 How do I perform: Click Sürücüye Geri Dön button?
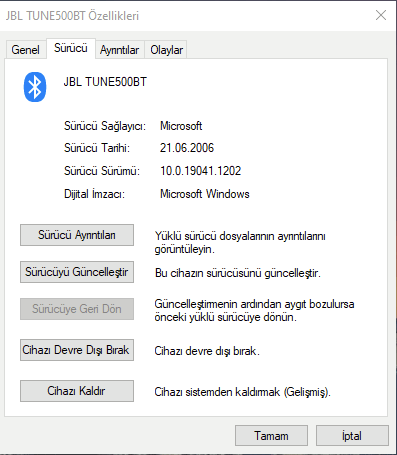click(x=77, y=309)
